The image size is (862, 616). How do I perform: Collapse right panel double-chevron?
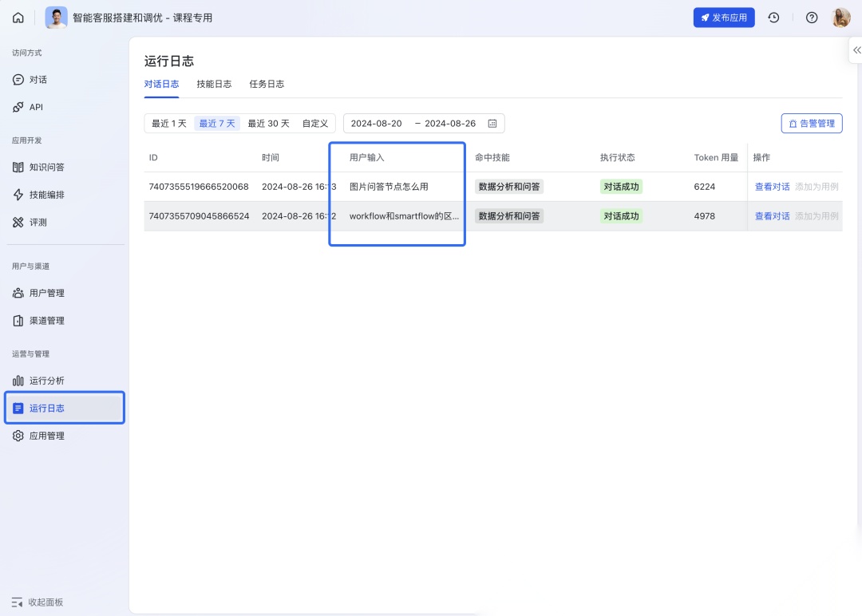[856, 50]
